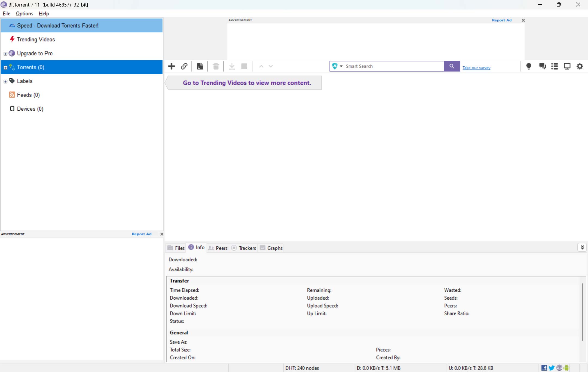Click the Android icon in status bar
This screenshot has height=372, width=588.
coord(566,368)
